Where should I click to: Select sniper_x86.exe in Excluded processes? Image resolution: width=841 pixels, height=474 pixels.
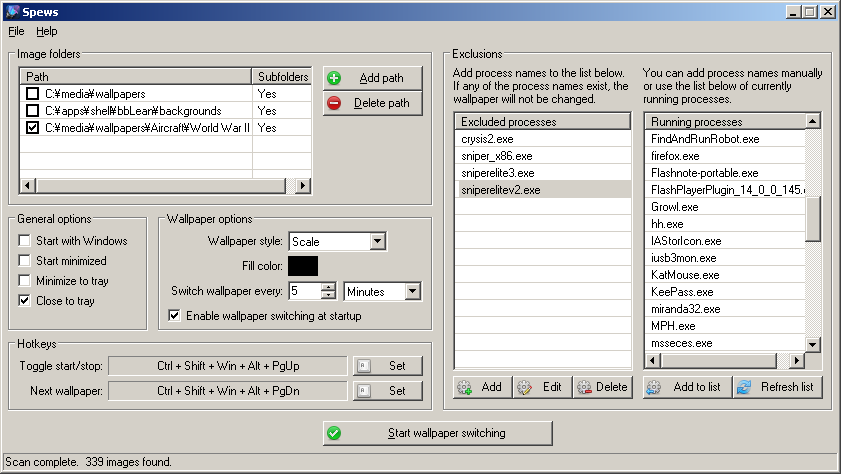[543, 156]
